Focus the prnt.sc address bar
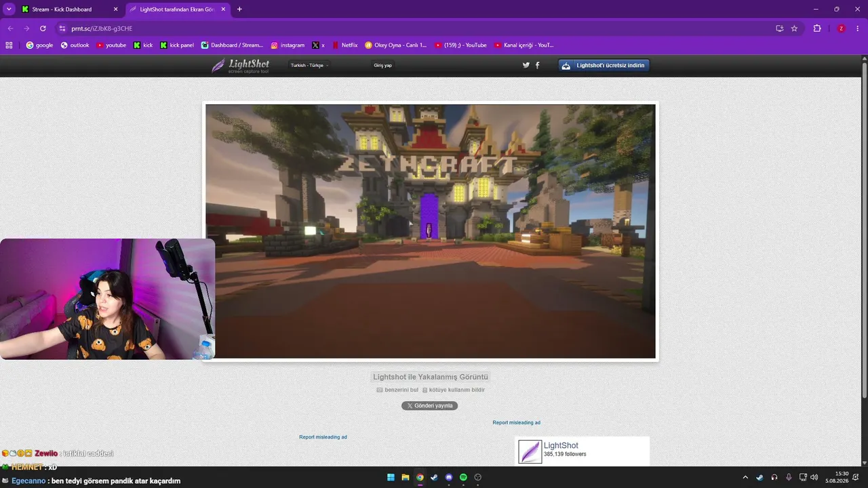 point(414,28)
